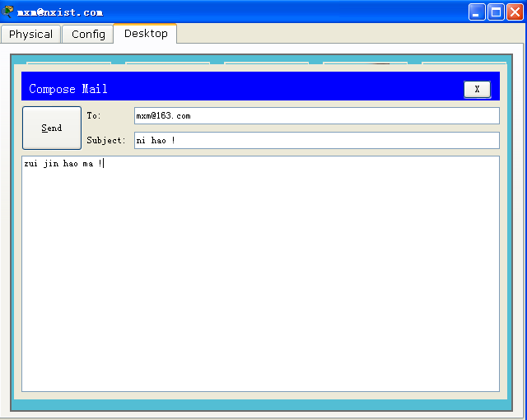
Task: Minimize the mxm@nxist.com window
Action: [477, 12]
